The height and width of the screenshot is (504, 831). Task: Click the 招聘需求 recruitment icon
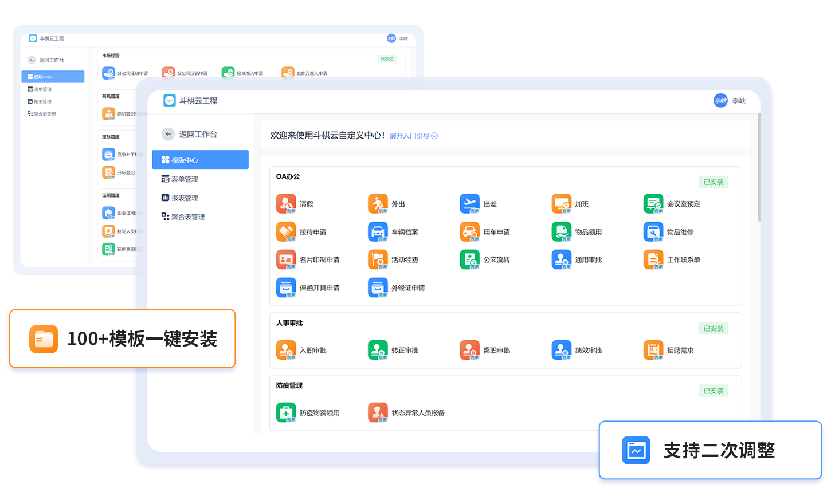(x=653, y=350)
